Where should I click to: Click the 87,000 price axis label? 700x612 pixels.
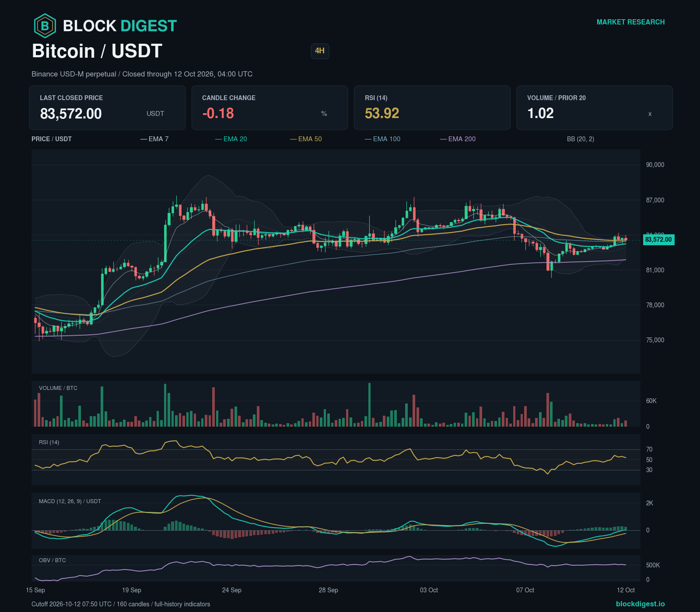655,200
